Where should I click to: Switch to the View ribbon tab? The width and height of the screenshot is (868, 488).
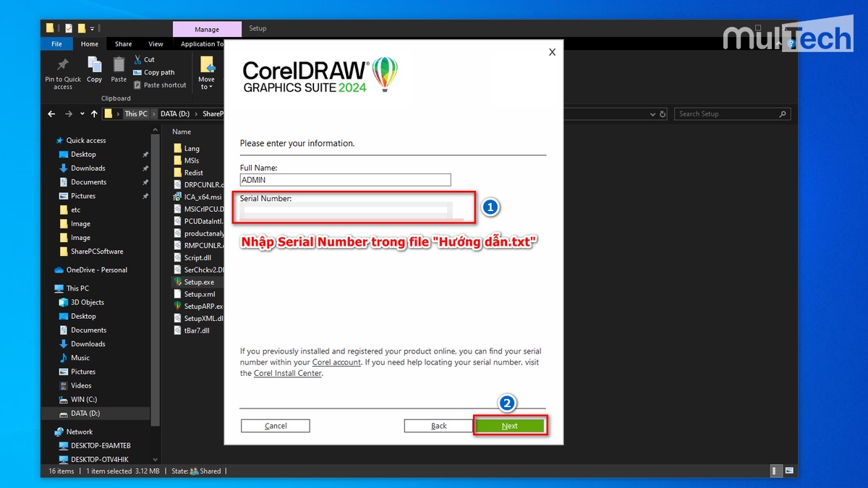156,43
